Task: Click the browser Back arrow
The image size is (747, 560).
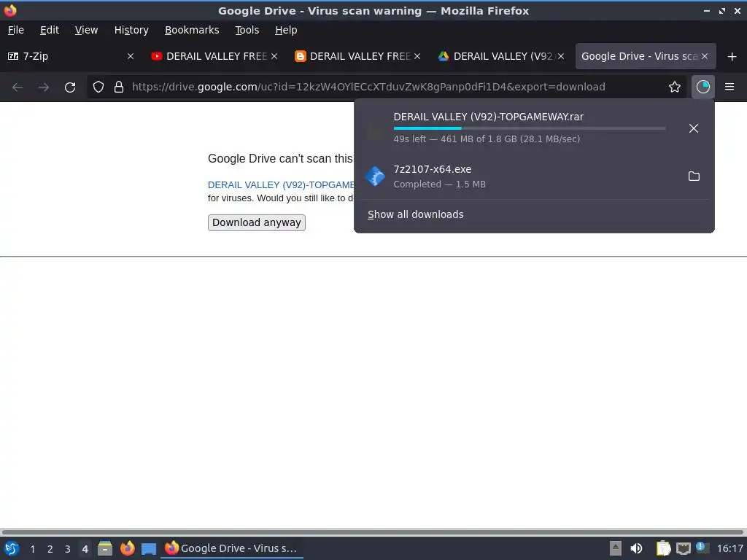Action: click(x=18, y=87)
